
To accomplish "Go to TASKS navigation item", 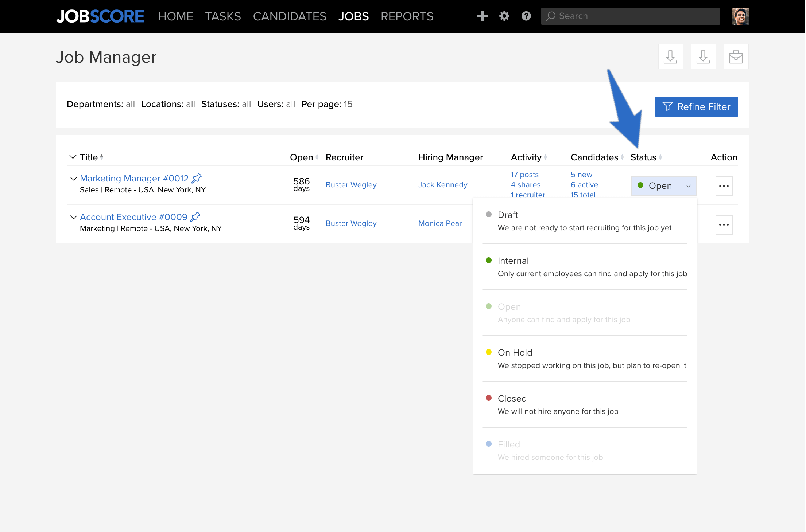I will click(x=223, y=16).
